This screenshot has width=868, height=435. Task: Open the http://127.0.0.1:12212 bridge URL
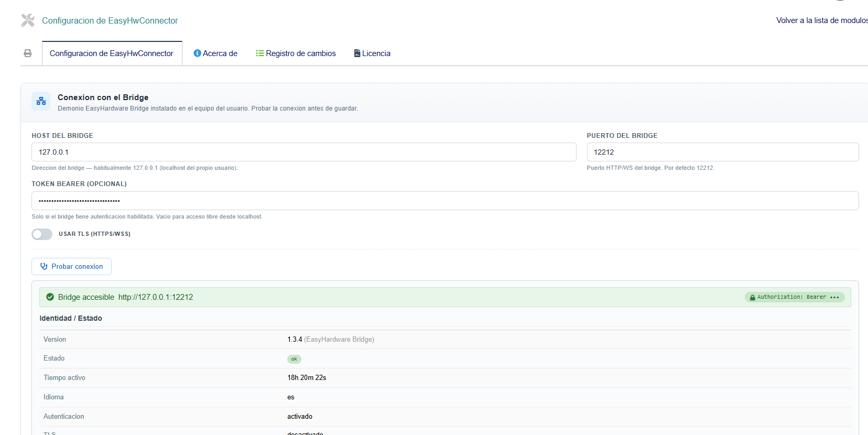(x=156, y=297)
